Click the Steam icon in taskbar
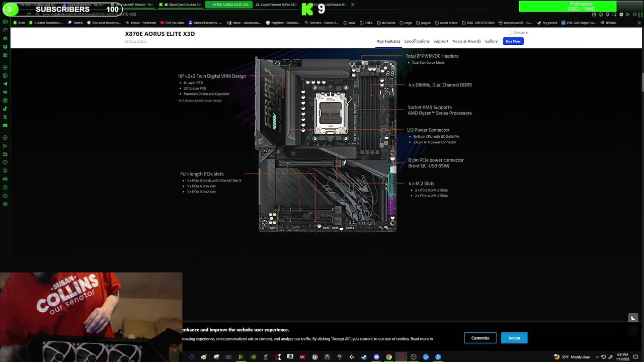The image size is (644, 362). point(363,357)
